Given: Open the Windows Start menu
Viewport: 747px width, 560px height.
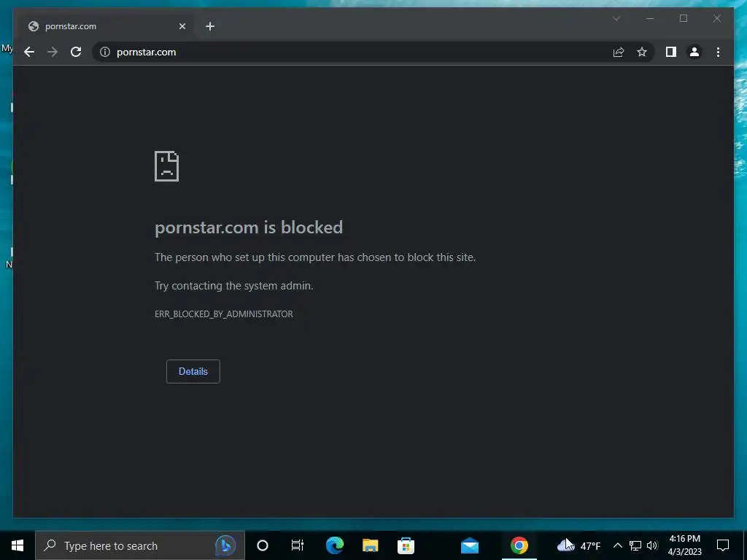Looking at the screenshot, I should (x=18, y=545).
